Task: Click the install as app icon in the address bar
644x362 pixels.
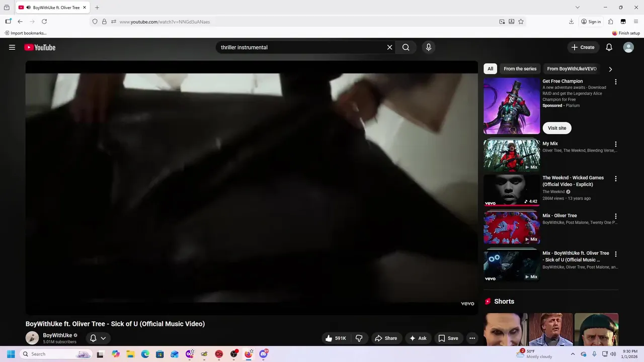Action: coord(511,22)
